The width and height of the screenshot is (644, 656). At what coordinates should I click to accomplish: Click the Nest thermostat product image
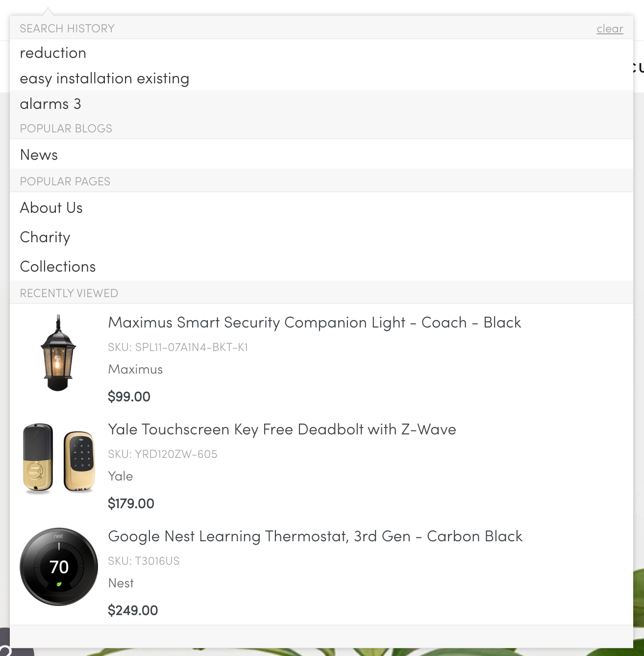(59, 566)
